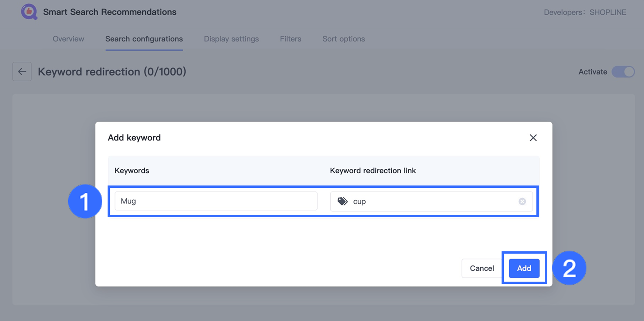This screenshot has width=644, height=321.
Task: Click the Keyword redirection page heading
Action: click(x=112, y=72)
